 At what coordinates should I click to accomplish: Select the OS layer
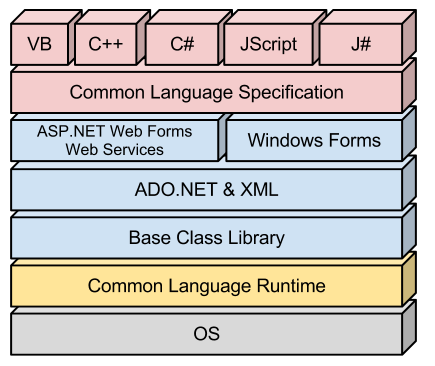[x=207, y=334]
